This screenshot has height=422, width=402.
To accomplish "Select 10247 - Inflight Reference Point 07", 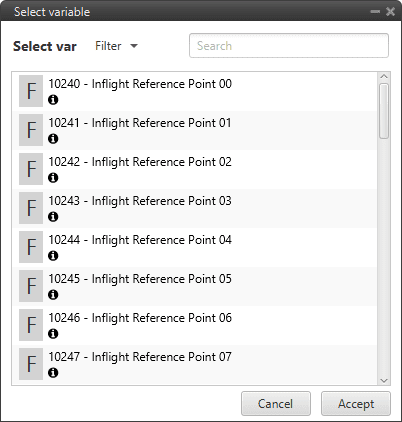I will click(x=195, y=364).
